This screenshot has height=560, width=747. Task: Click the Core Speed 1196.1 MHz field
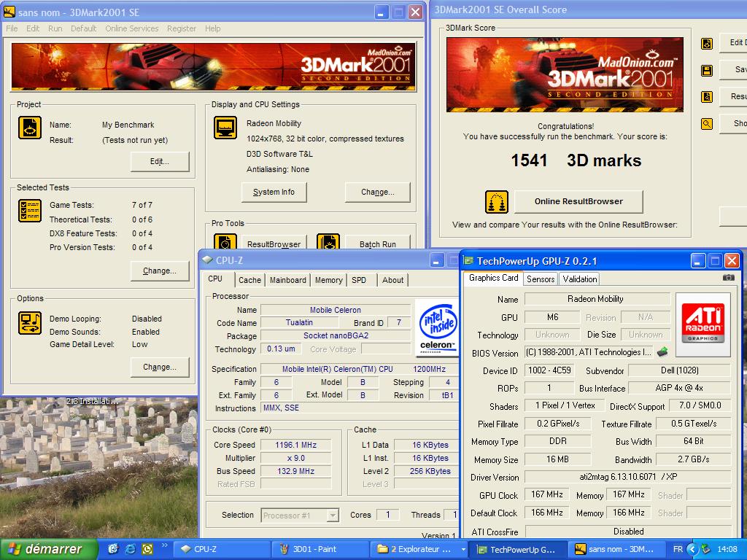tap(296, 445)
